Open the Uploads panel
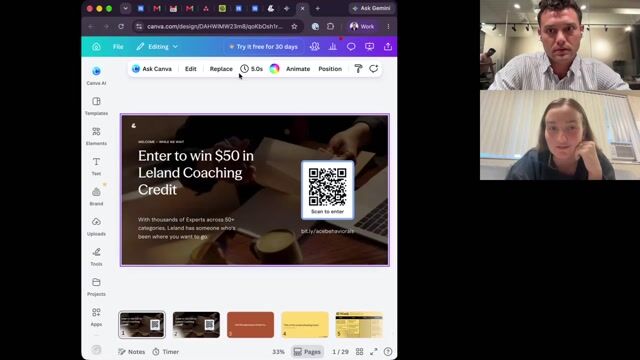This screenshot has width=640, height=360. click(x=96, y=227)
